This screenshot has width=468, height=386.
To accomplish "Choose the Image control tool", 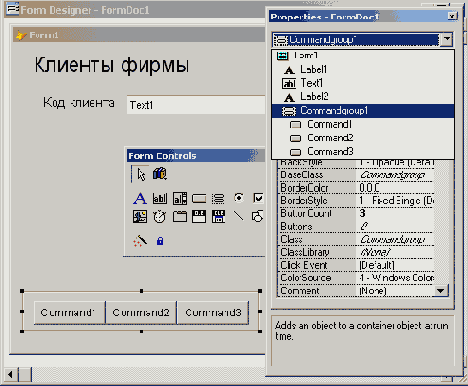I will pyautogui.click(x=140, y=217).
